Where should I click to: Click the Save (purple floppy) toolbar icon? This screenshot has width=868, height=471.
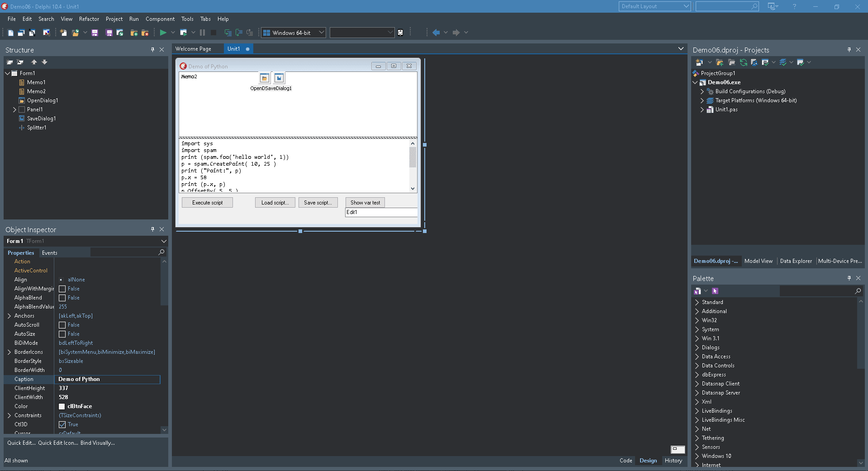(x=95, y=33)
